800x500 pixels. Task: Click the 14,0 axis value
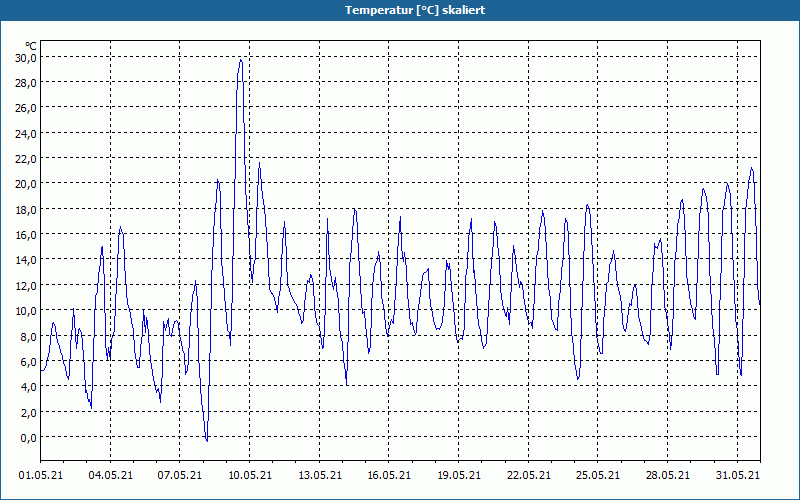coord(26,260)
